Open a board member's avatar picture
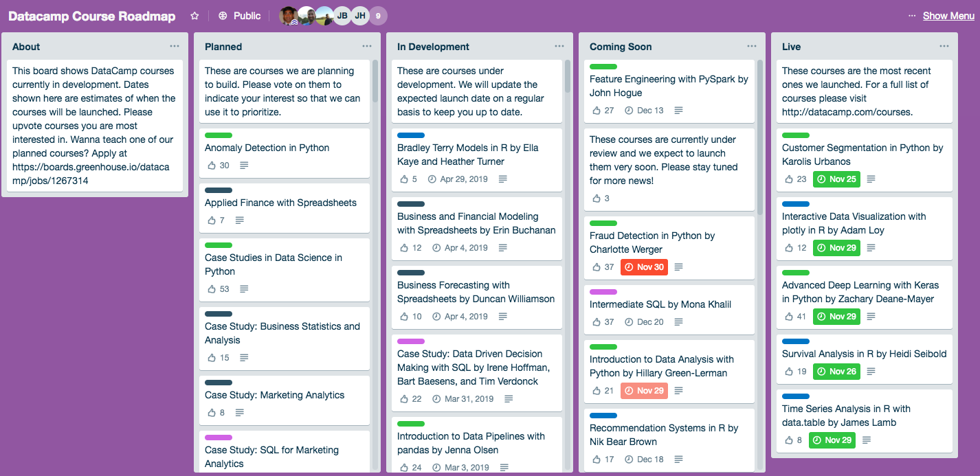980x476 pixels. pyautogui.click(x=289, y=15)
